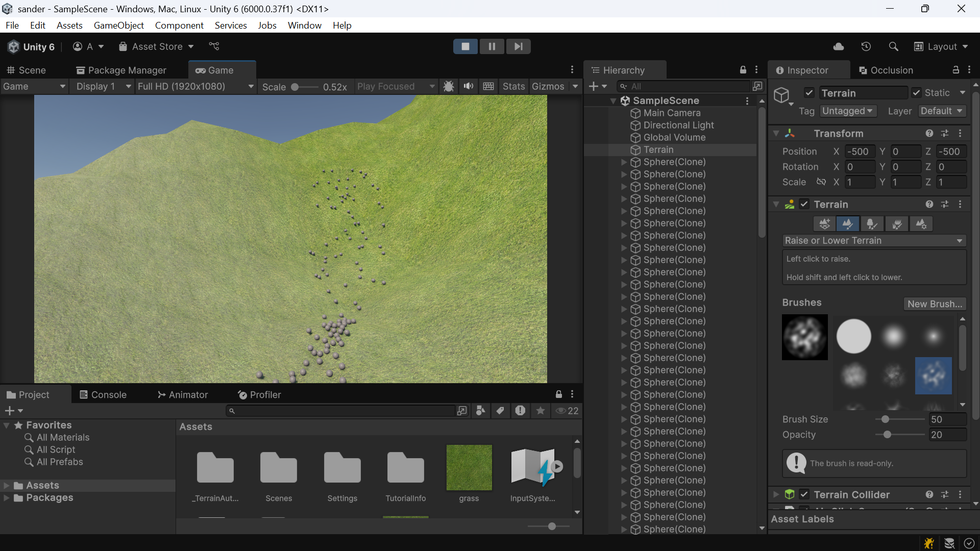
Task: Open the Terrain Settings tool icon
Action: coord(921,224)
